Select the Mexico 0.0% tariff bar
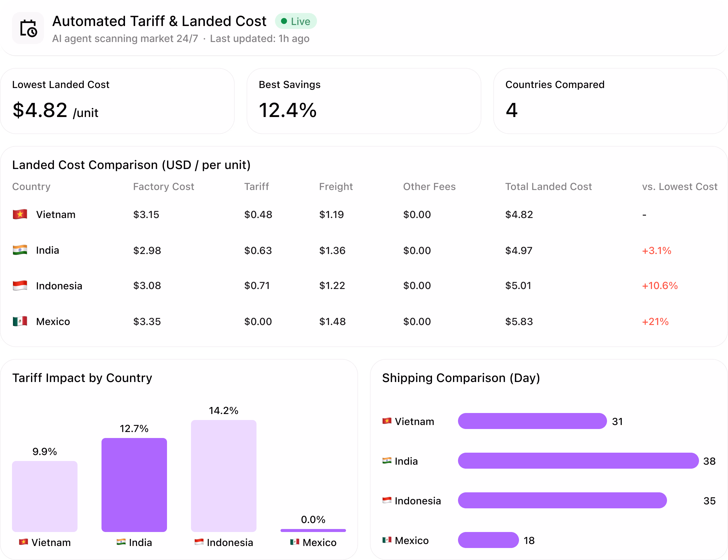This screenshot has width=728, height=560. click(x=313, y=530)
